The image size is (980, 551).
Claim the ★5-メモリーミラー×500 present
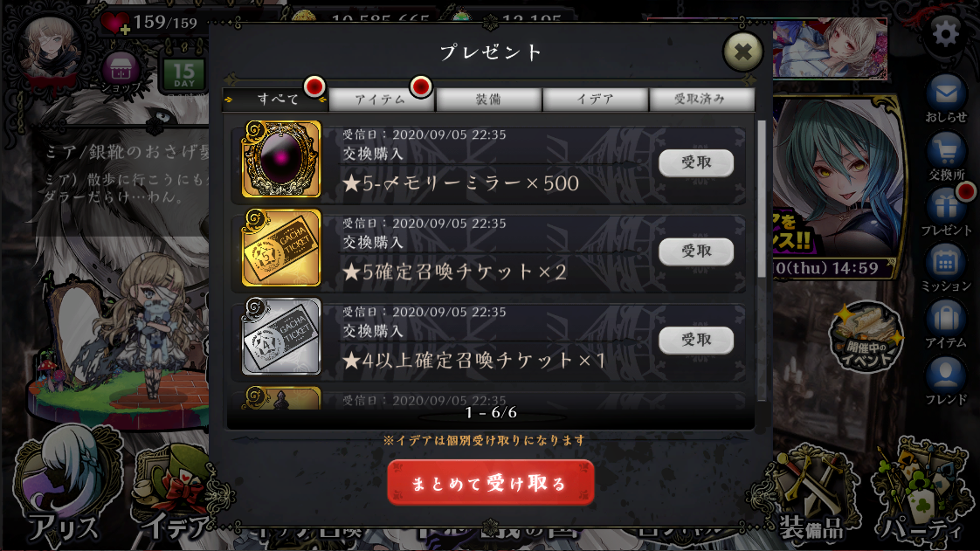[695, 162]
